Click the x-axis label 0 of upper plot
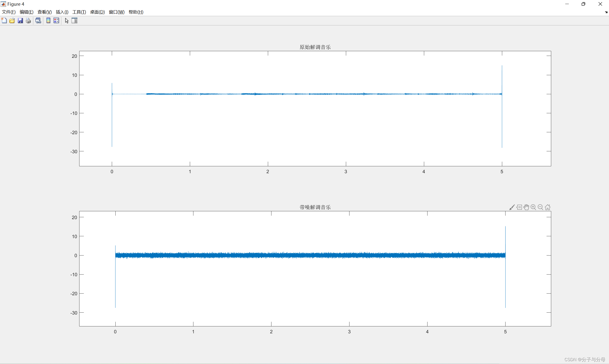Viewport: 609px width, 364px height. [x=112, y=172]
